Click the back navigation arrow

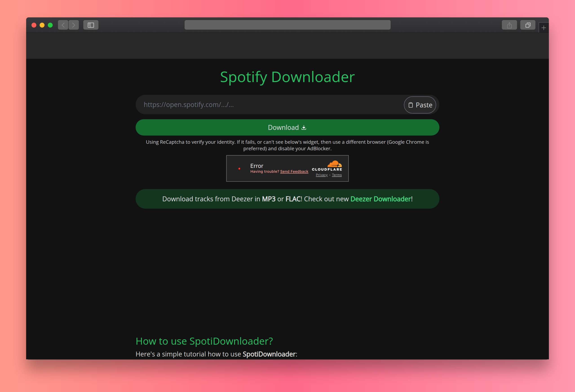[x=63, y=25]
